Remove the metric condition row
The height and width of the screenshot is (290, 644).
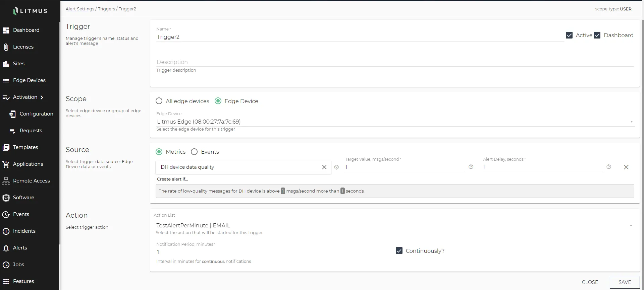626,167
